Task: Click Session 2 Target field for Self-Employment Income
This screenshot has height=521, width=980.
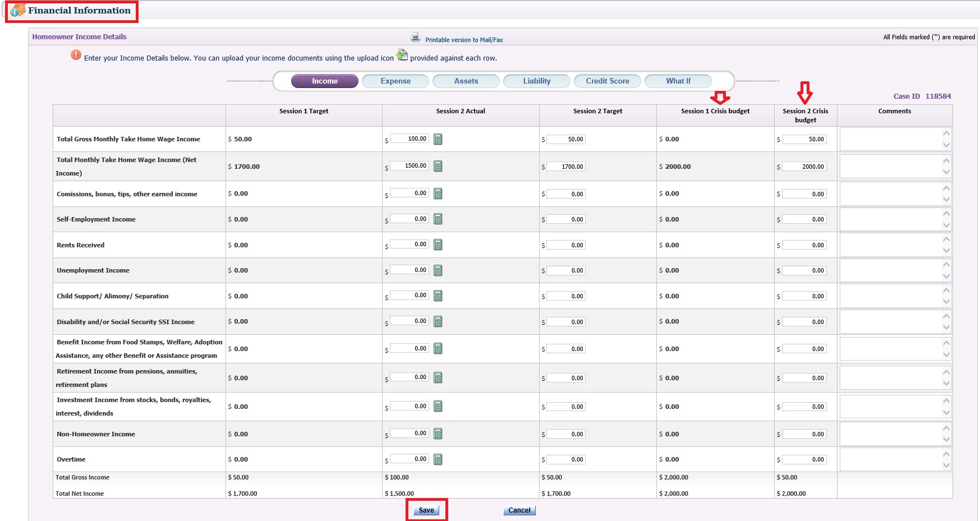Action: 566,219
